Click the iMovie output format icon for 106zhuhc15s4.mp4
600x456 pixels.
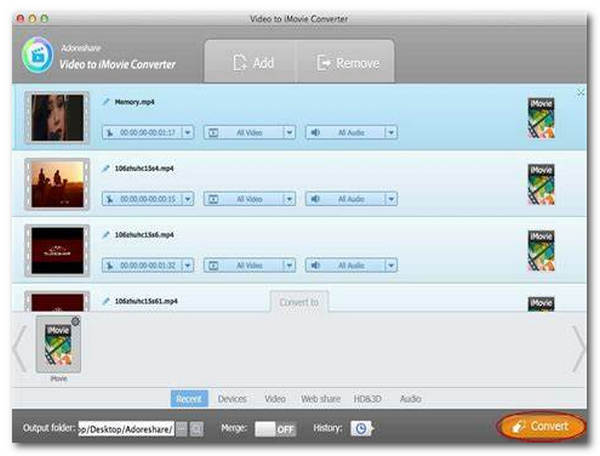point(541,184)
